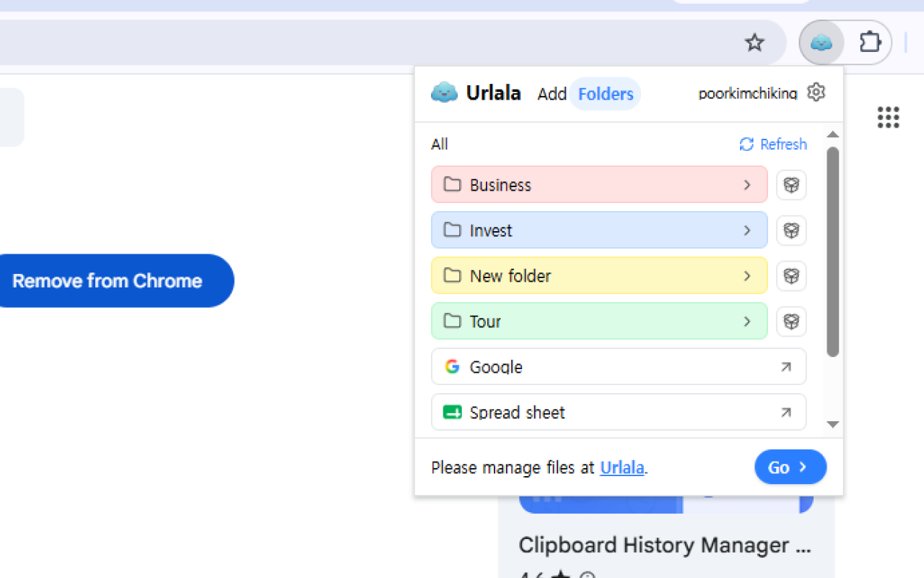Click cube icon beside Business folder
Image resolution: width=924 pixels, height=578 pixels.
pyautogui.click(x=791, y=185)
